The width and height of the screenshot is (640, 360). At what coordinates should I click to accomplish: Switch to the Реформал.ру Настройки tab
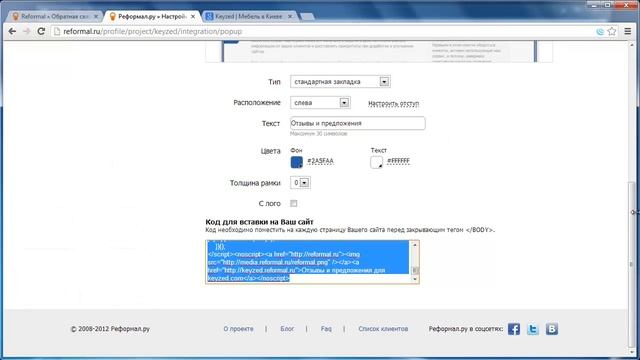[x=151, y=16]
